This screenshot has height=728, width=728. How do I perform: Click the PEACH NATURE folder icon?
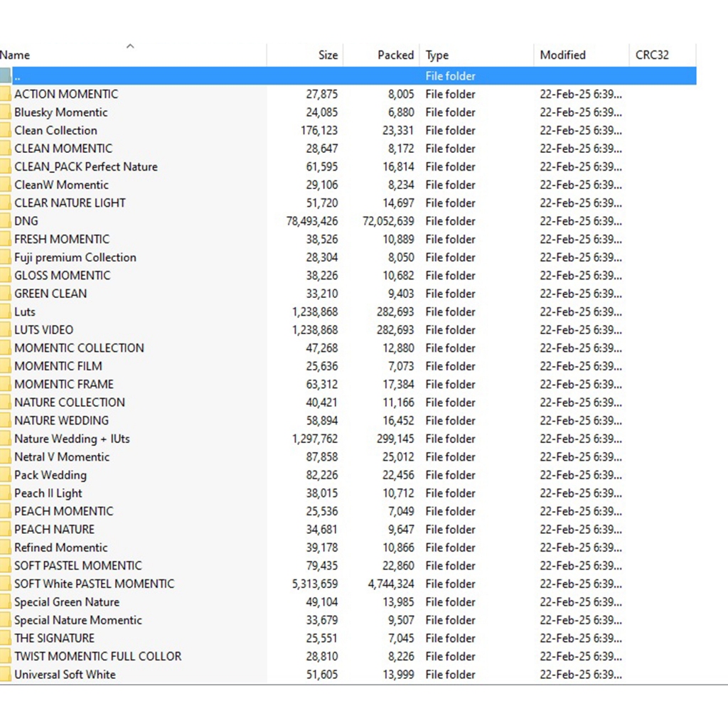[5, 530]
